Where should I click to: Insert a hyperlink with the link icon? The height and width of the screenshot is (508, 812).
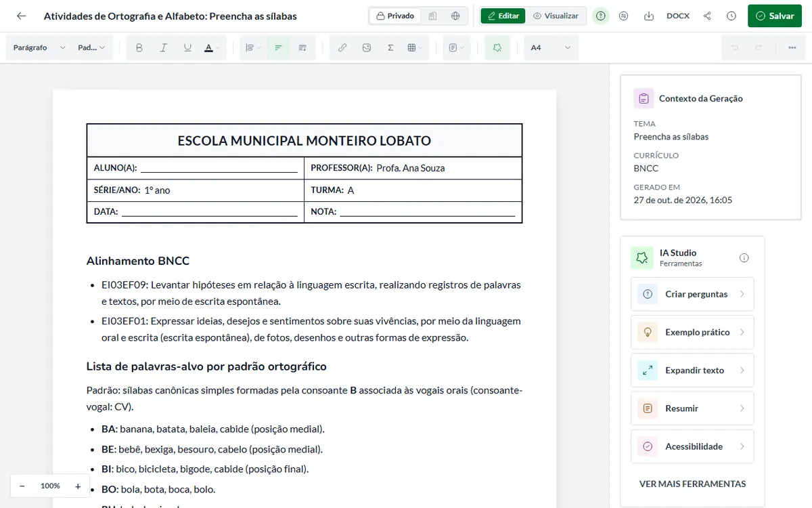342,47
